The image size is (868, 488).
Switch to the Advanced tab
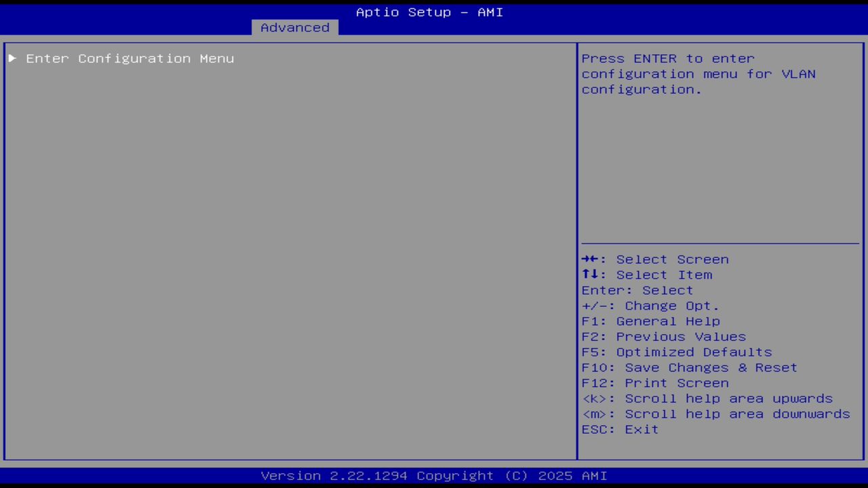click(294, 27)
